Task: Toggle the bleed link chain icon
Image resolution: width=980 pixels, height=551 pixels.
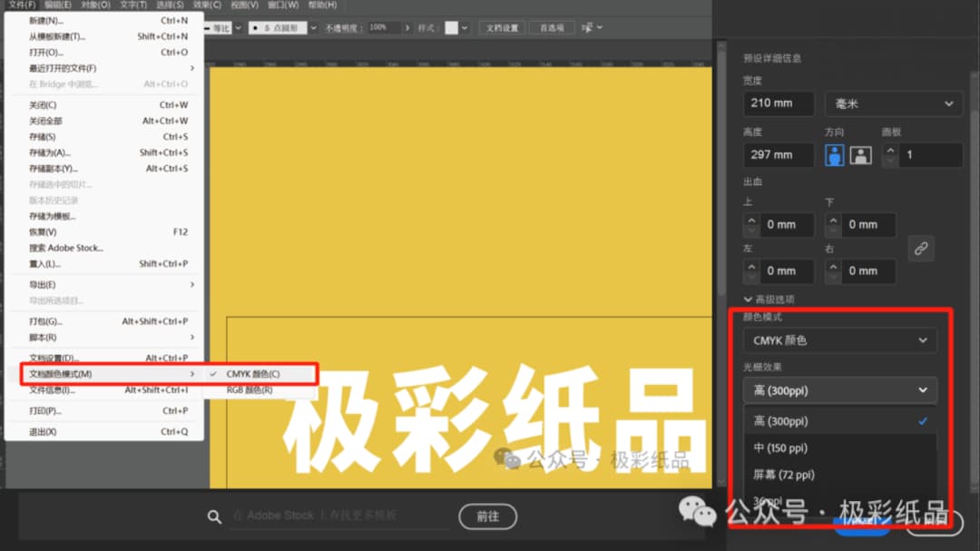Action: coord(921,249)
